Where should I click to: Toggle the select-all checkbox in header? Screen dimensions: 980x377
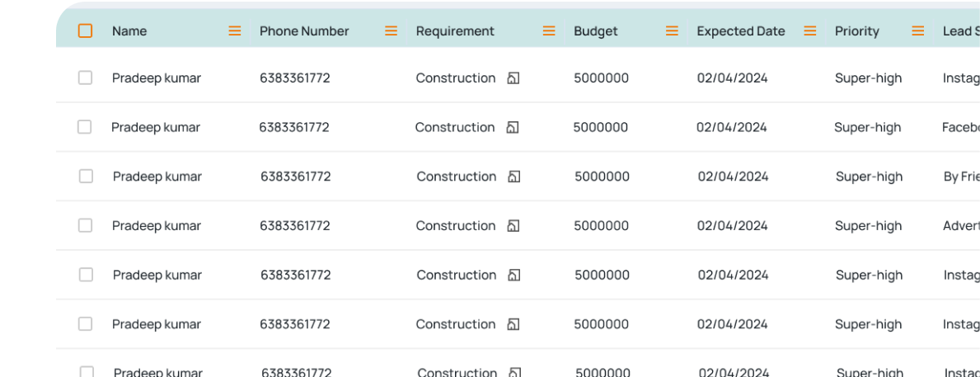[x=85, y=31]
